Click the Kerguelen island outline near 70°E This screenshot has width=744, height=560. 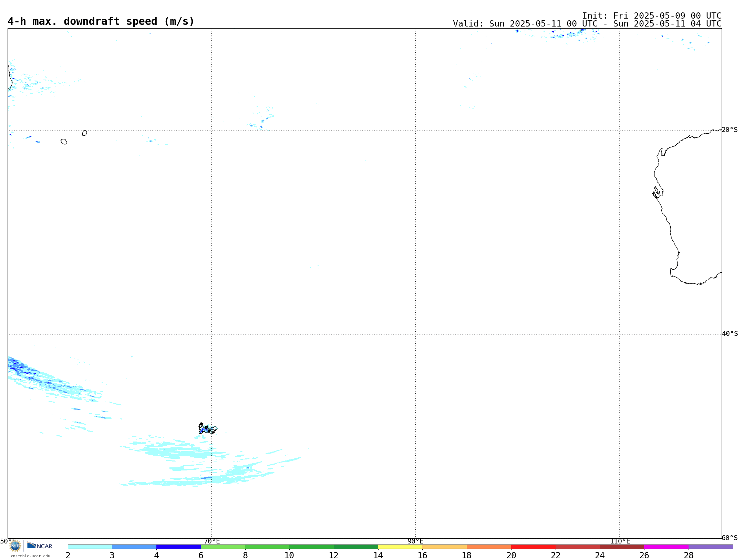click(x=208, y=428)
